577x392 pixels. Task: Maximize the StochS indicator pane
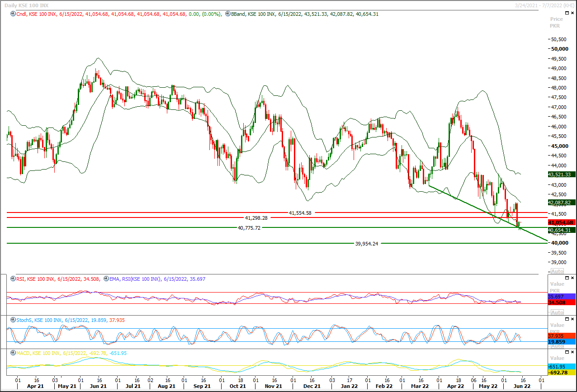pyautogui.click(x=567, y=319)
